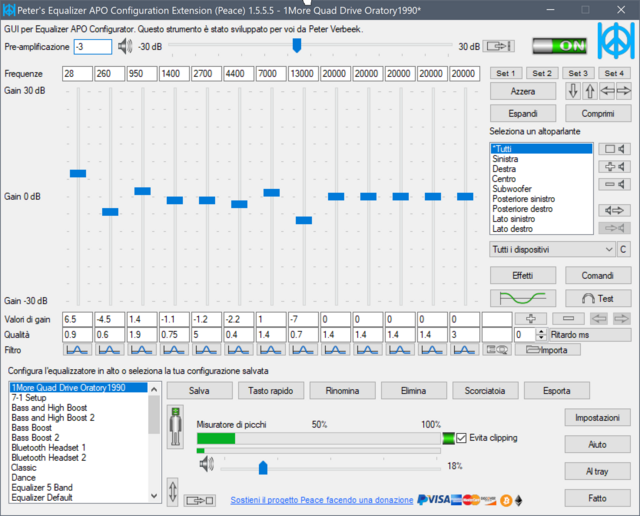Click the C button beside device dropdown
Screen dimensions: 640x516
(x=623, y=249)
